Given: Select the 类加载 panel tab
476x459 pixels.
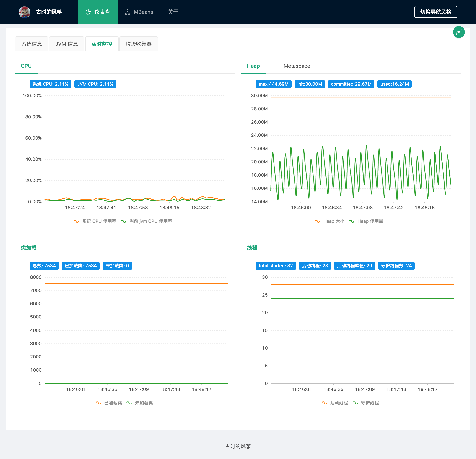Looking at the screenshot, I should click(29, 248).
